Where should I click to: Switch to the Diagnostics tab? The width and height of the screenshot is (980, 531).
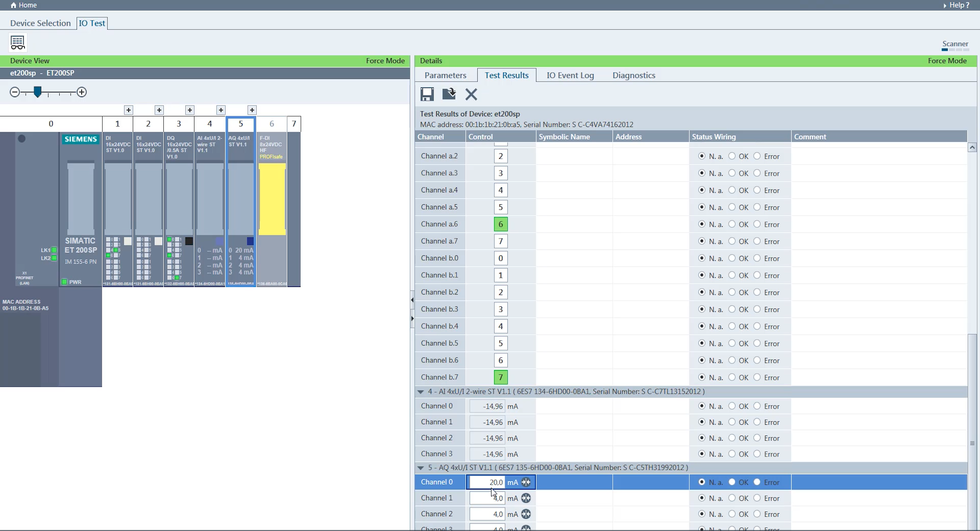pyautogui.click(x=633, y=75)
